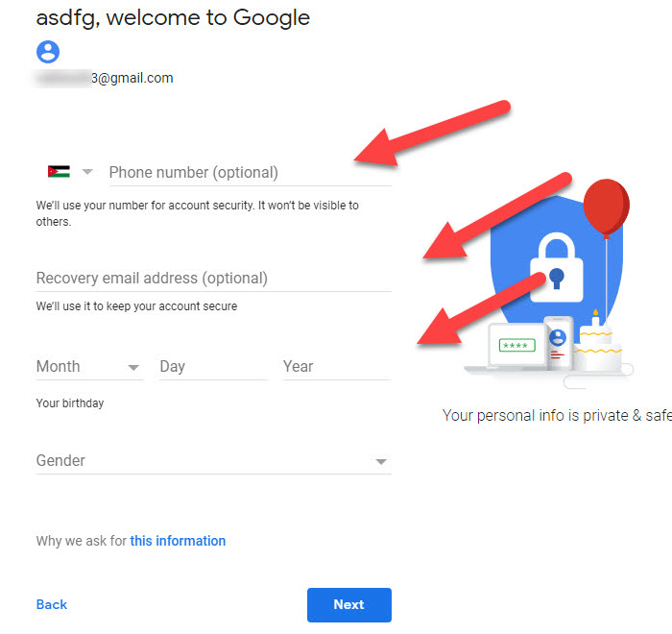
Task: Focus the Phone number (optional) field
Action: coord(249,173)
